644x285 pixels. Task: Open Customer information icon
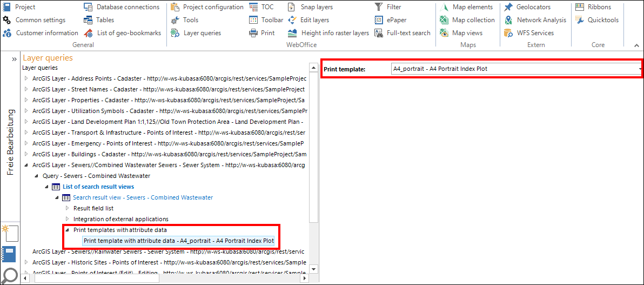[6, 33]
